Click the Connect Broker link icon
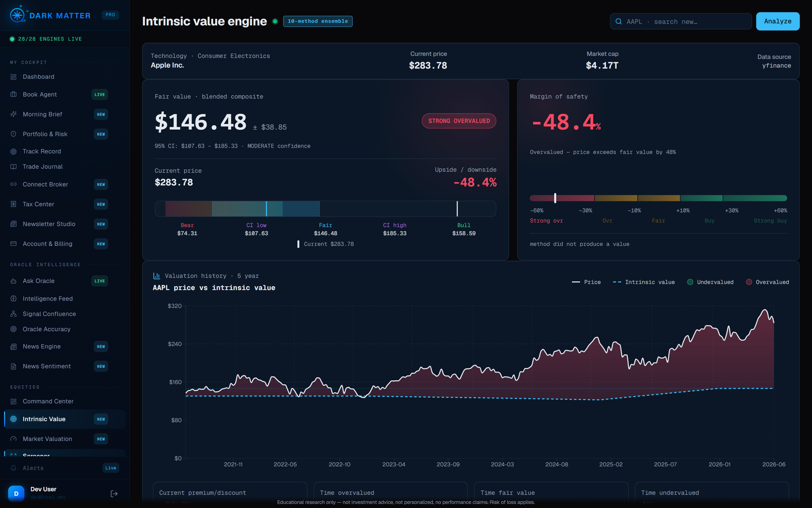This screenshot has height=508, width=812. click(13, 184)
